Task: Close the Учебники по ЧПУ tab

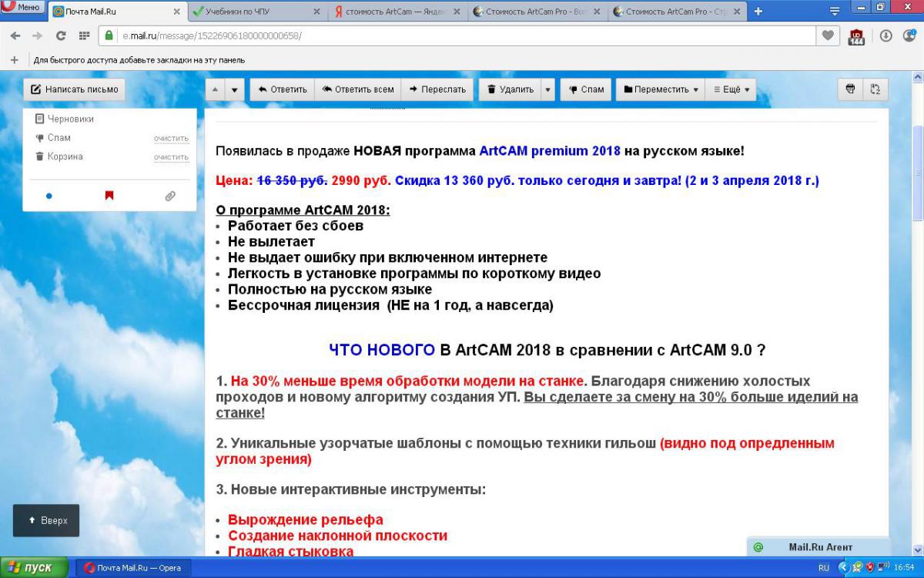Action: tap(316, 12)
